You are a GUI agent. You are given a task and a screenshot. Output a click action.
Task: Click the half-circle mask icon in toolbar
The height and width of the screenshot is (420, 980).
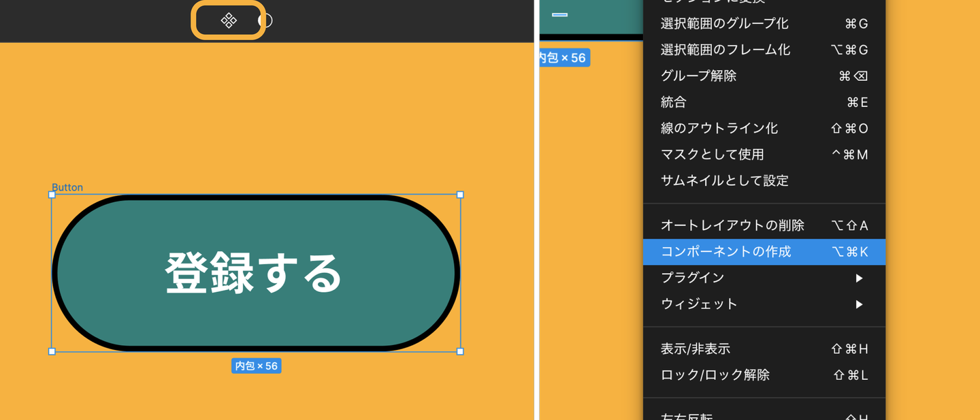[x=266, y=20]
